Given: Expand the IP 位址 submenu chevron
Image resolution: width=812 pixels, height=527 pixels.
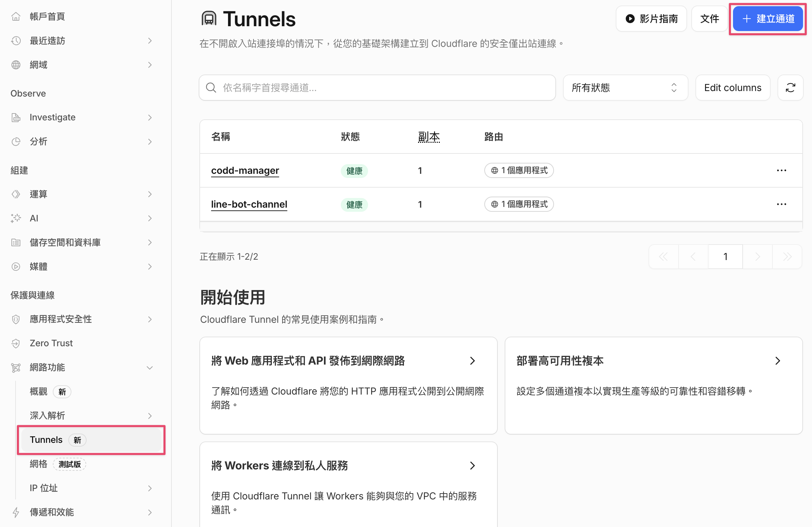Looking at the screenshot, I should 150,488.
